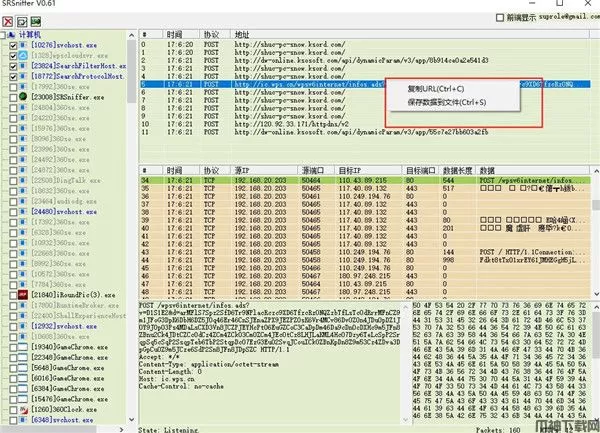The width and height of the screenshot is (600, 433).
Task: Enable the 前端显示 checkbox
Action: pos(500,19)
